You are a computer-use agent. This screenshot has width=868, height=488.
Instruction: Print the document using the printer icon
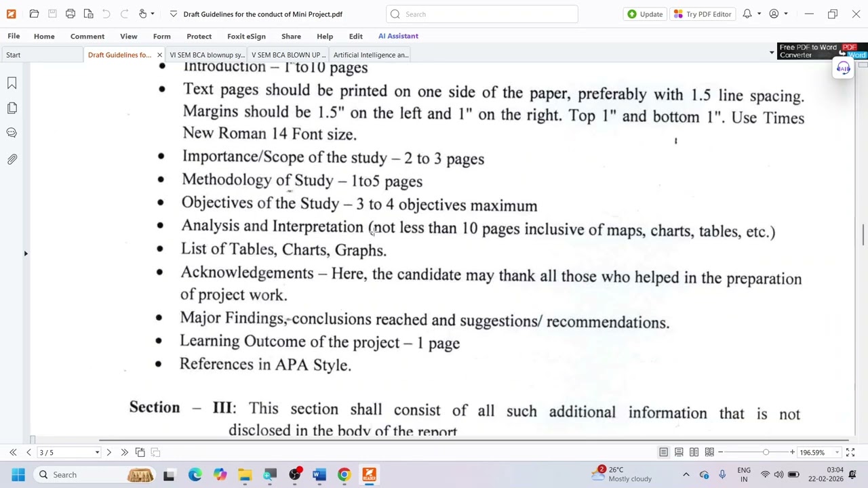coord(71,14)
